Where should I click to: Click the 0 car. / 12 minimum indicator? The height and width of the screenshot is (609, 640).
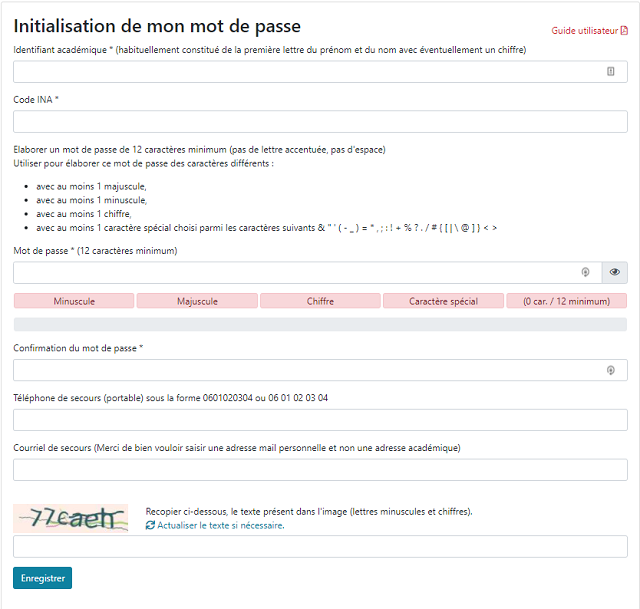567,301
